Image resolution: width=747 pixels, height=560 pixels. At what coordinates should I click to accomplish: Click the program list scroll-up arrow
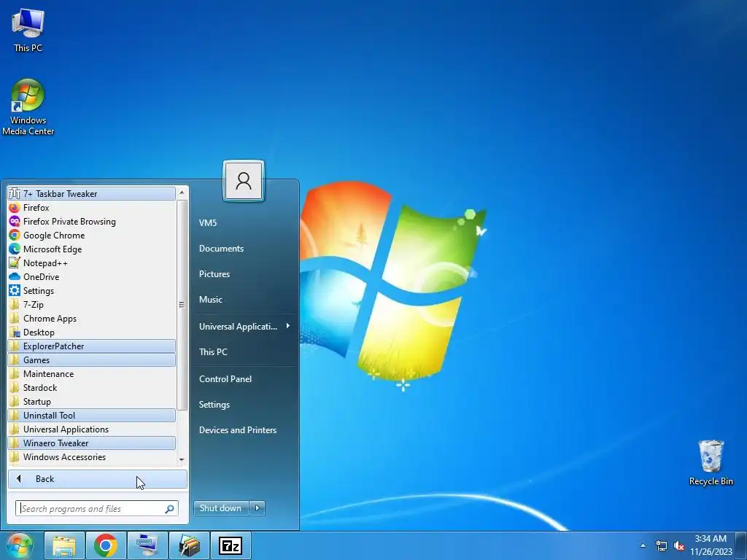pos(182,192)
